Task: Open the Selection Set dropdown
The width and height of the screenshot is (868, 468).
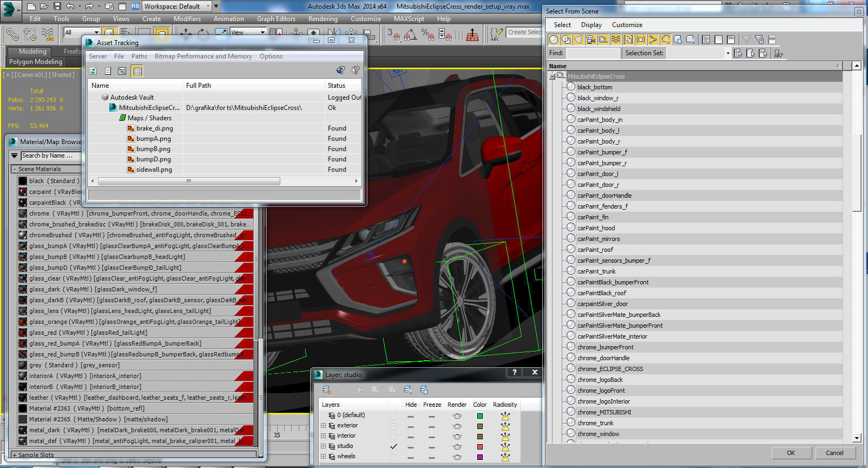Action: point(728,53)
